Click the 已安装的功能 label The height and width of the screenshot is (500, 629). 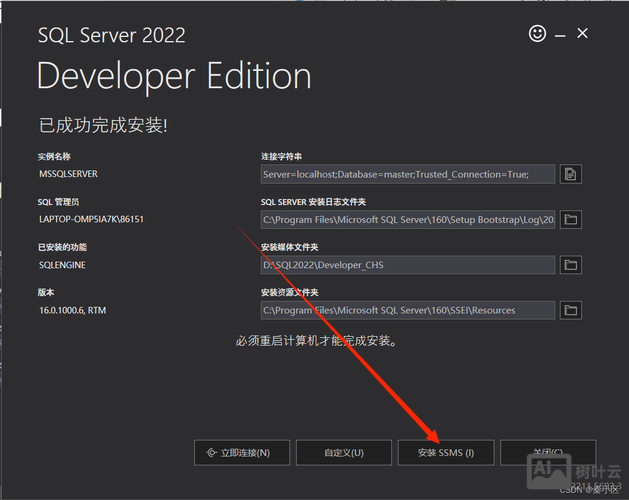click(x=62, y=247)
